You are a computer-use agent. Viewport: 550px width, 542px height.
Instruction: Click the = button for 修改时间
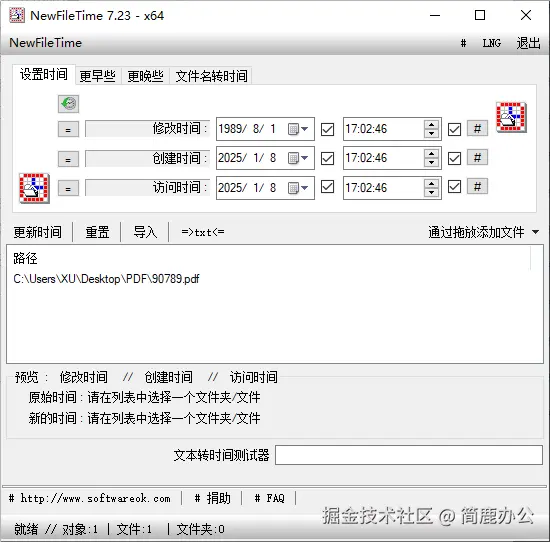click(68, 130)
